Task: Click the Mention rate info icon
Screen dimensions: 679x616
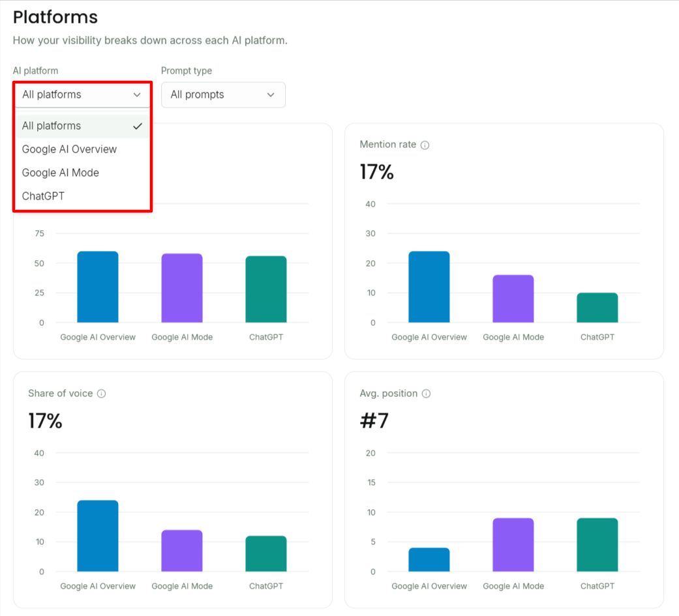Action: [x=425, y=145]
